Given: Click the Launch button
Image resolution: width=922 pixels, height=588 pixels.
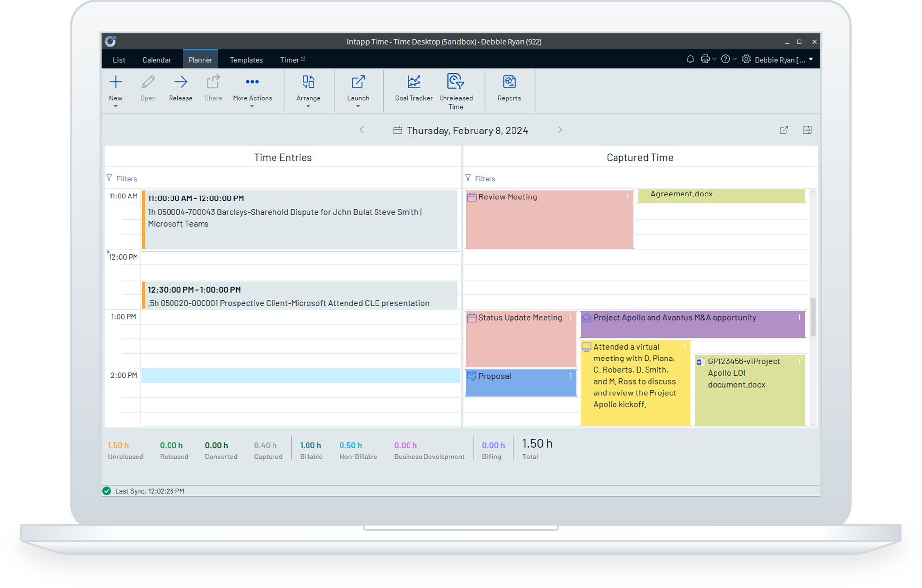Looking at the screenshot, I should [358, 89].
